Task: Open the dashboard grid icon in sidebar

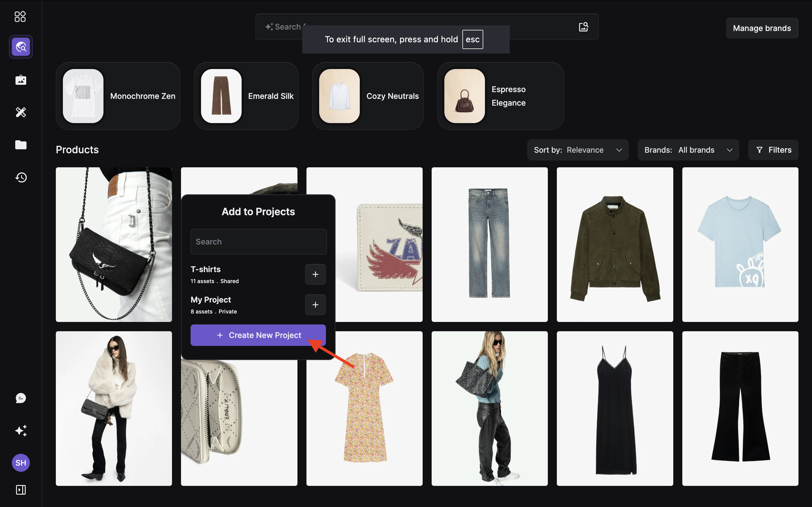Action: coord(20,16)
